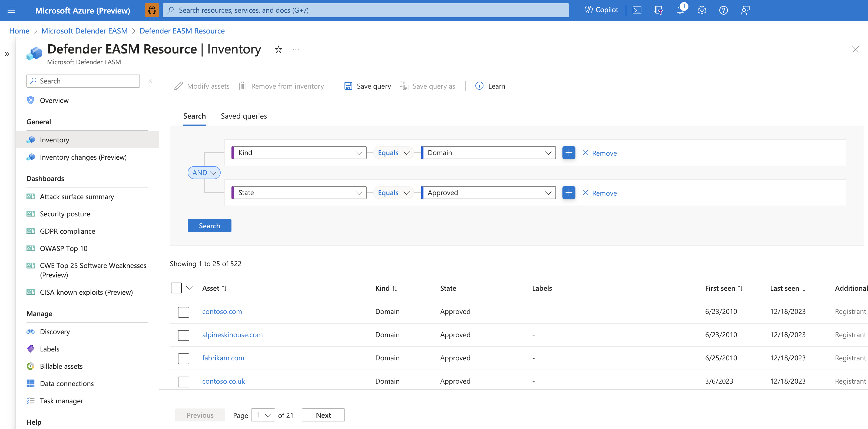Click the Search button to run query
Viewport: 868px width, 429px height.
[x=209, y=225]
